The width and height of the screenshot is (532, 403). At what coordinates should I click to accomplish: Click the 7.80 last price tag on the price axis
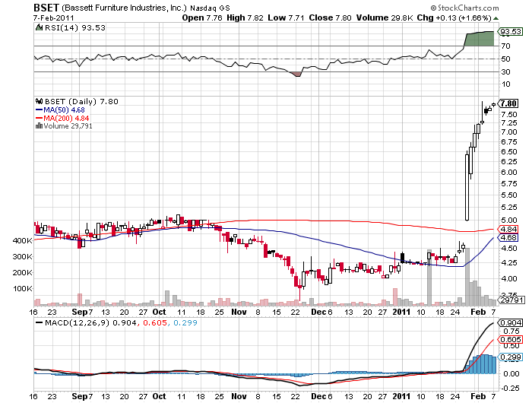click(x=508, y=103)
